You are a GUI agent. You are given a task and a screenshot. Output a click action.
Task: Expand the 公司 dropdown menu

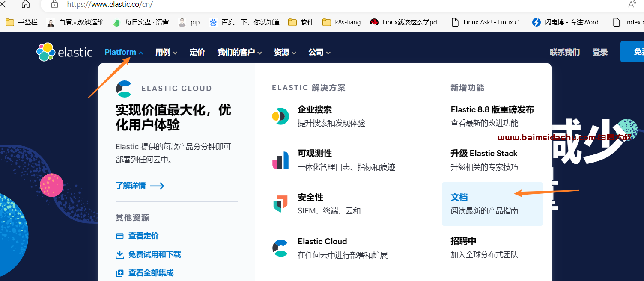click(x=319, y=52)
